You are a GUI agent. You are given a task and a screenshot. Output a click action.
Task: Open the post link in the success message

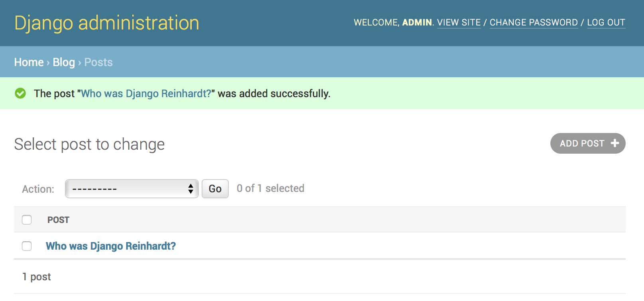(146, 94)
